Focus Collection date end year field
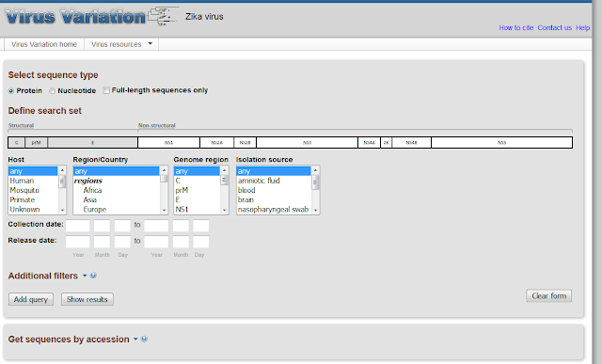This screenshot has height=364, width=602. [156, 226]
